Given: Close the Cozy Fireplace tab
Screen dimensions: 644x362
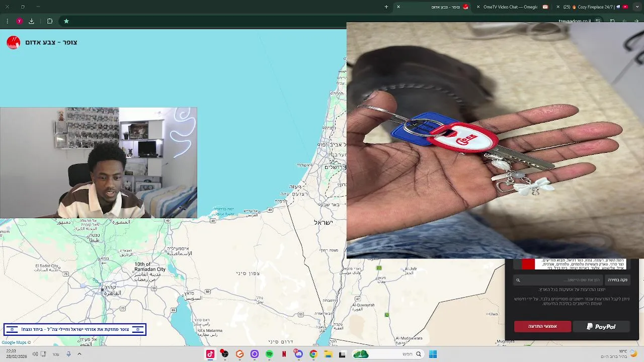Looking at the screenshot, I should [558, 7].
